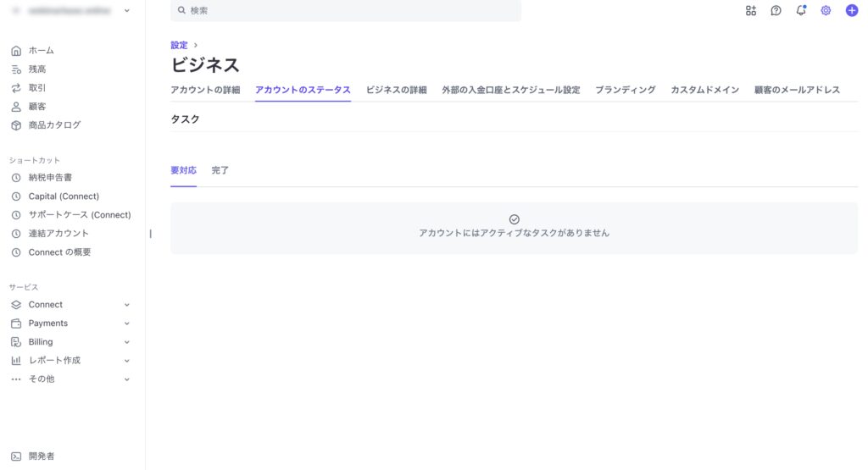The width and height of the screenshot is (868, 470).
Task: Open the notifications bell
Action: pos(801,11)
